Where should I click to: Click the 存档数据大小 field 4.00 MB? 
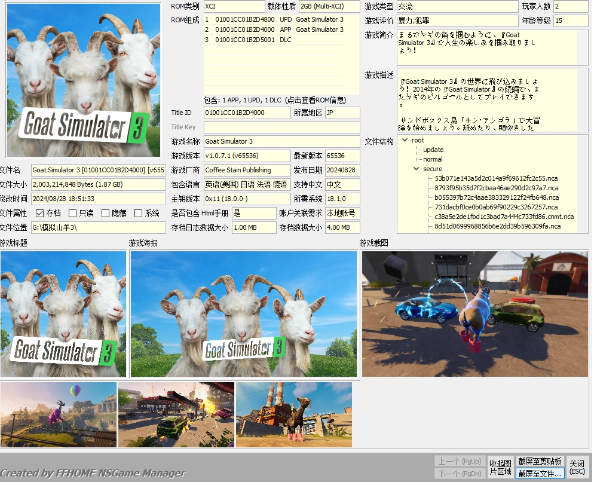point(343,227)
